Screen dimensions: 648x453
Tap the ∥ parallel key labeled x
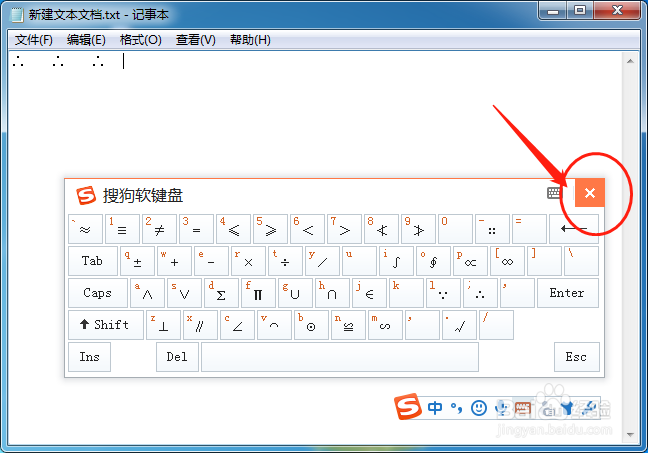point(200,325)
